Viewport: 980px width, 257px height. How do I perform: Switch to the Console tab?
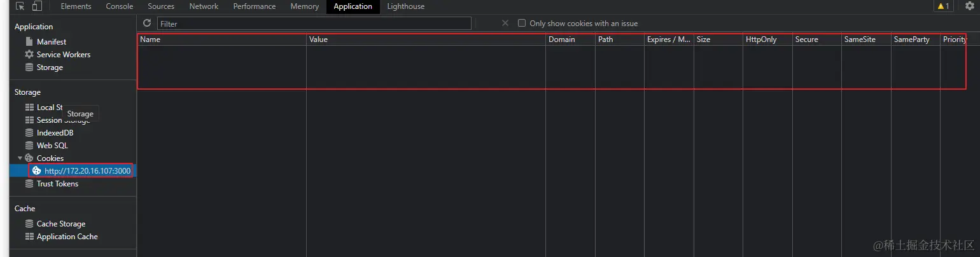click(120, 6)
